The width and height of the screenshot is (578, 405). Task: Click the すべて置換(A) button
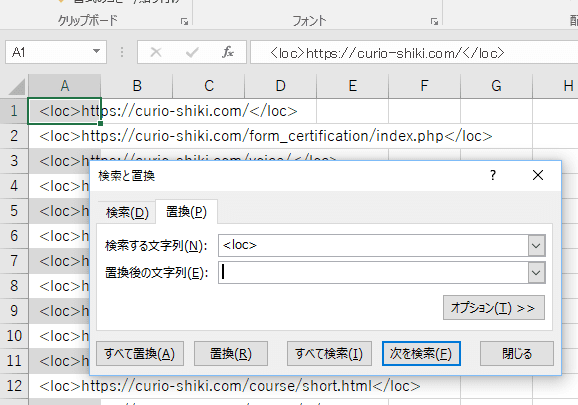pos(140,354)
